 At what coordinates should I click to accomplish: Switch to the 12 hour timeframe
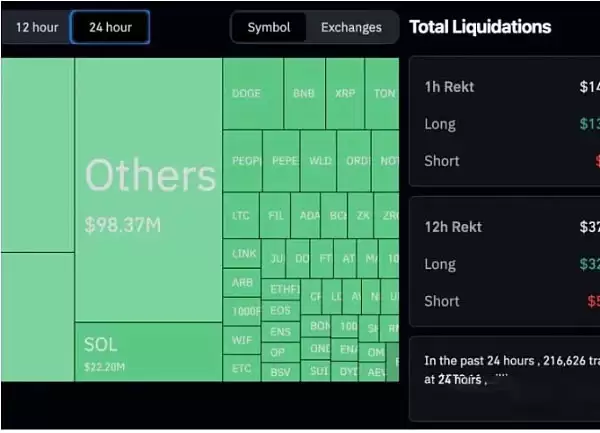(37, 27)
